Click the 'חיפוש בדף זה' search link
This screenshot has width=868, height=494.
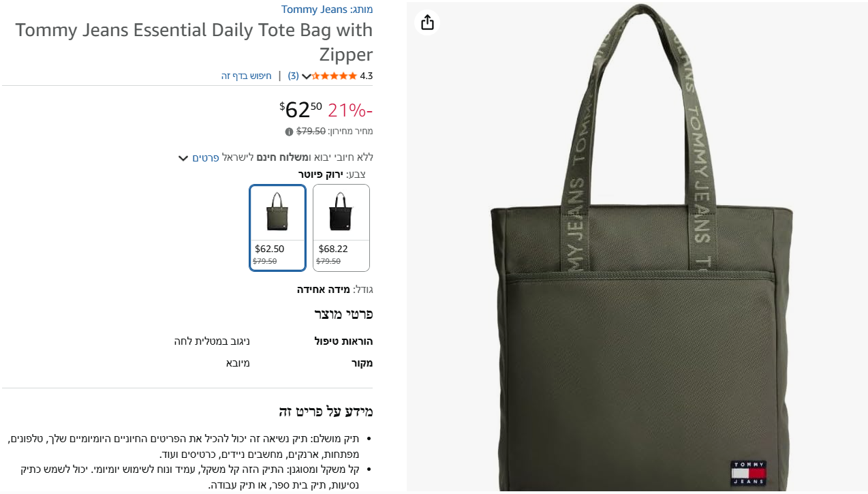[x=246, y=76]
